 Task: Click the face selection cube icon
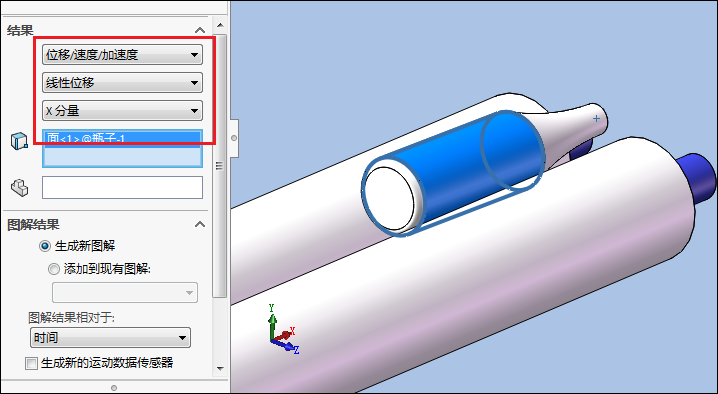[x=19, y=141]
